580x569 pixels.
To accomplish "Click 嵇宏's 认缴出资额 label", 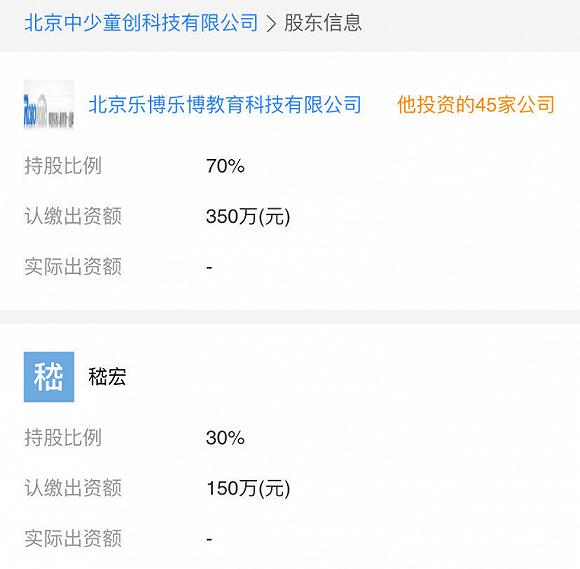I will tap(73, 488).
